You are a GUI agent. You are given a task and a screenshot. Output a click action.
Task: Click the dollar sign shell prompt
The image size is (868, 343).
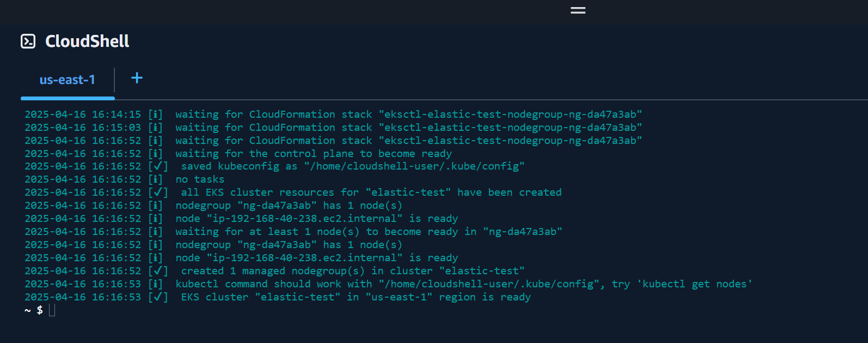[40, 310]
